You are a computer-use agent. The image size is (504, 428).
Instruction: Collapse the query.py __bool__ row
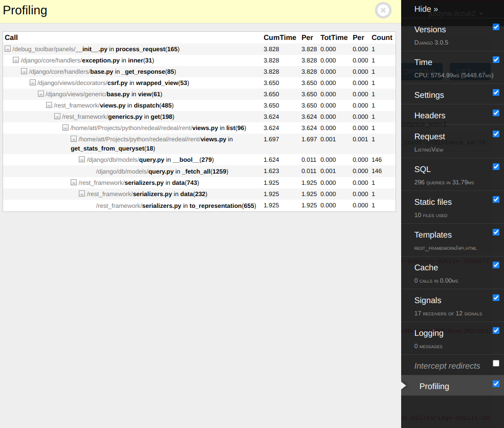pyautogui.click(x=82, y=160)
